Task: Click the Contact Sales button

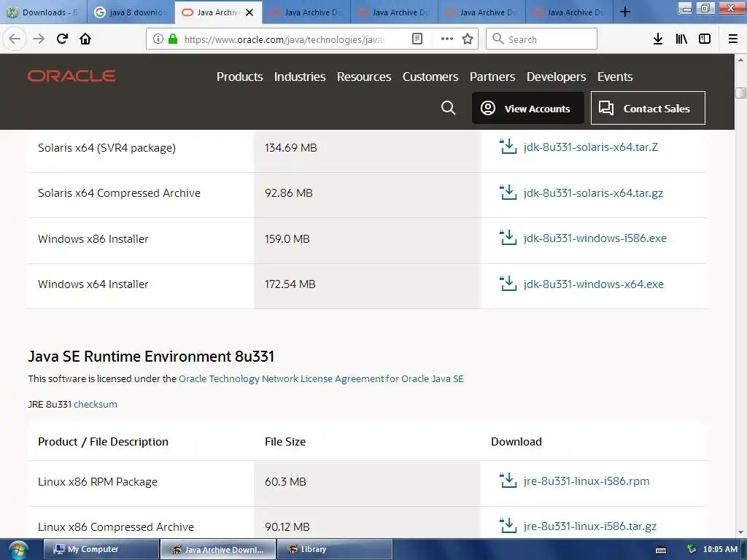Action: [x=648, y=108]
